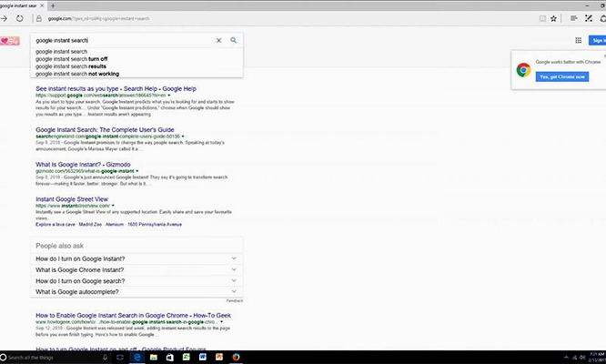Screen dimensions: 606x364
Task: Open dropdown arrow beside gizmodo URL
Action: point(136,171)
